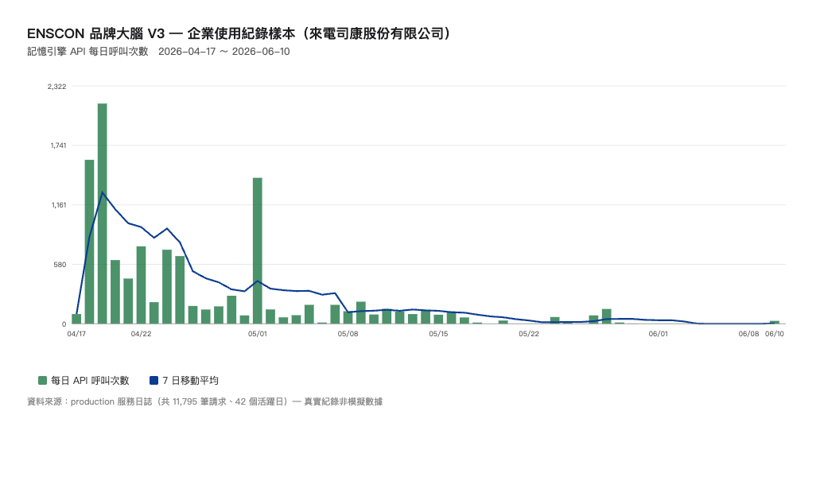This screenshot has height=504, width=824.
Task: Click the y-axis label 0
Action: tap(64, 324)
